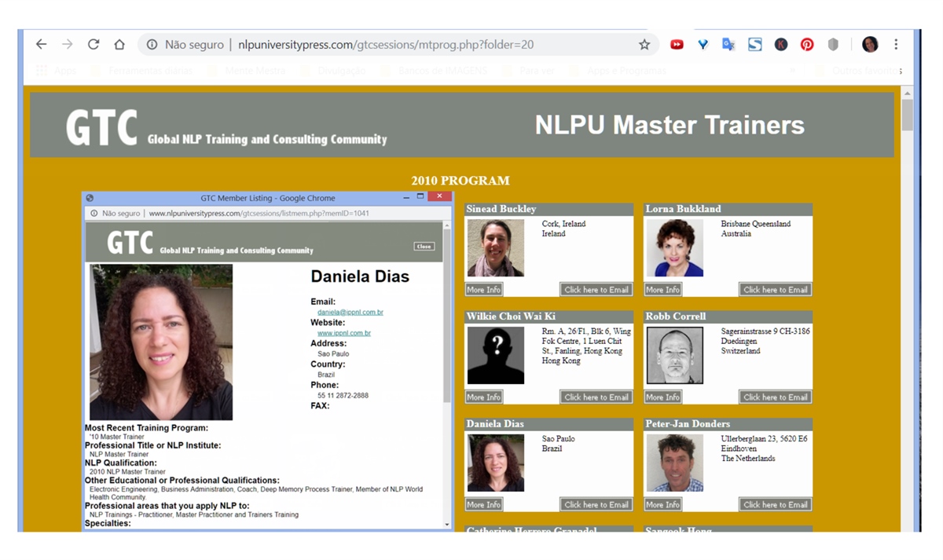Click the browser forward arrow
The image size is (943, 560).
(x=67, y=45)
